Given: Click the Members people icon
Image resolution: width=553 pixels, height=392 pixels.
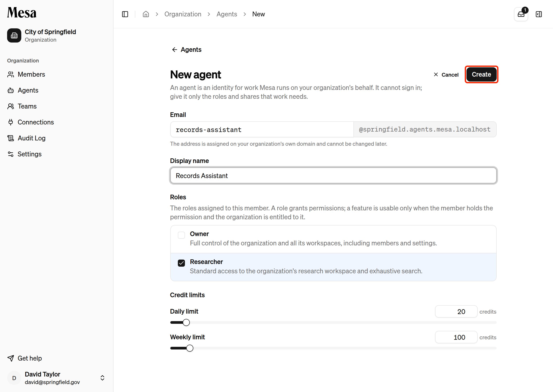Looking at the screenshot, I should 11,74.
